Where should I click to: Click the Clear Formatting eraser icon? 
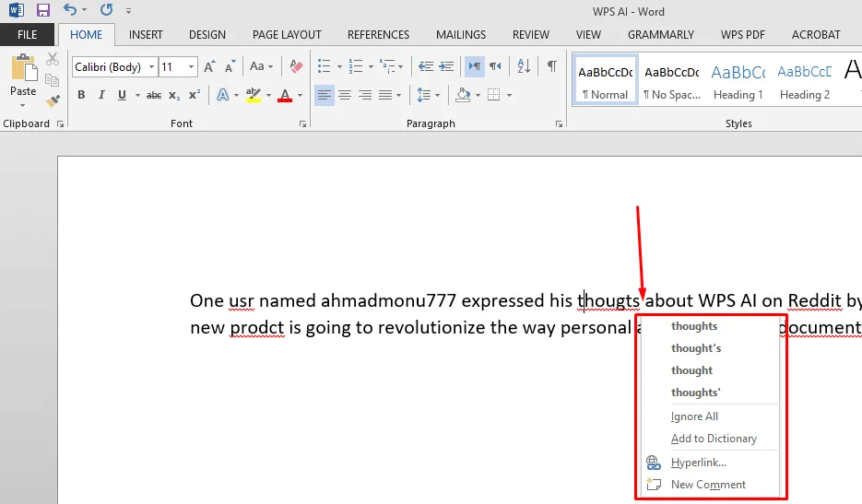[x=296, y=66]
